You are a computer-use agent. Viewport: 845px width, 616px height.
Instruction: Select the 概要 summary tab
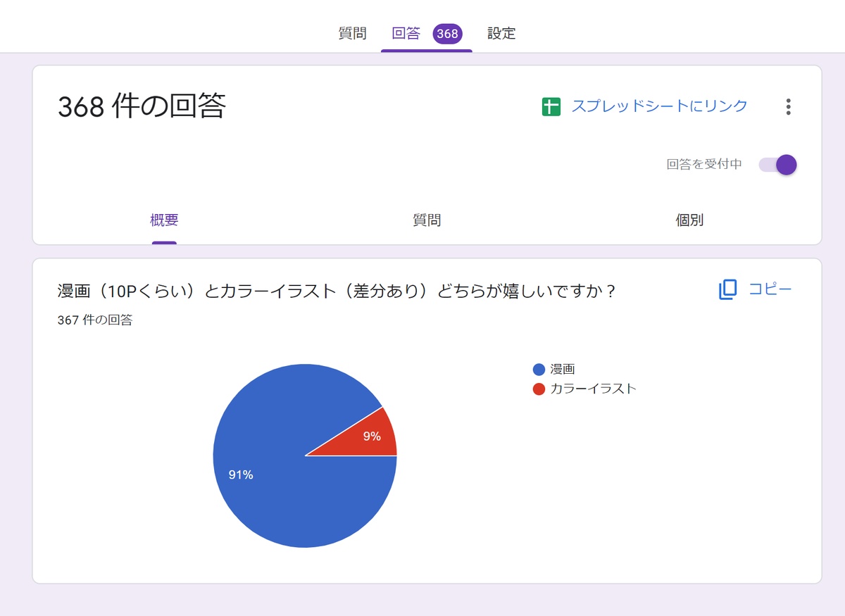point(164,220)
